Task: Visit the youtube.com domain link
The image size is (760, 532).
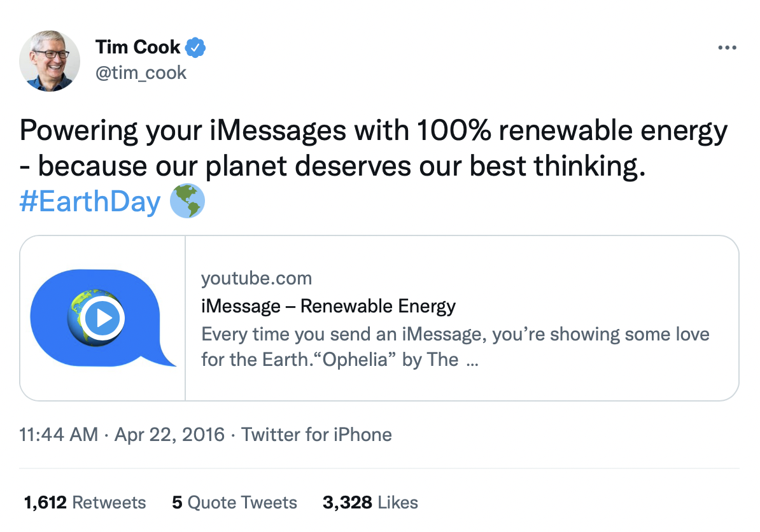Action: (x=257, y=278)
